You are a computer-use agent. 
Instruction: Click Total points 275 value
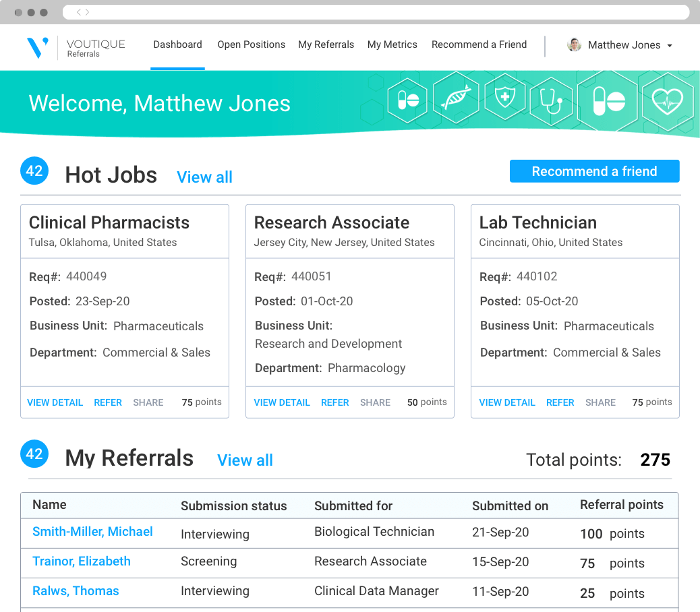coord(655,460)
